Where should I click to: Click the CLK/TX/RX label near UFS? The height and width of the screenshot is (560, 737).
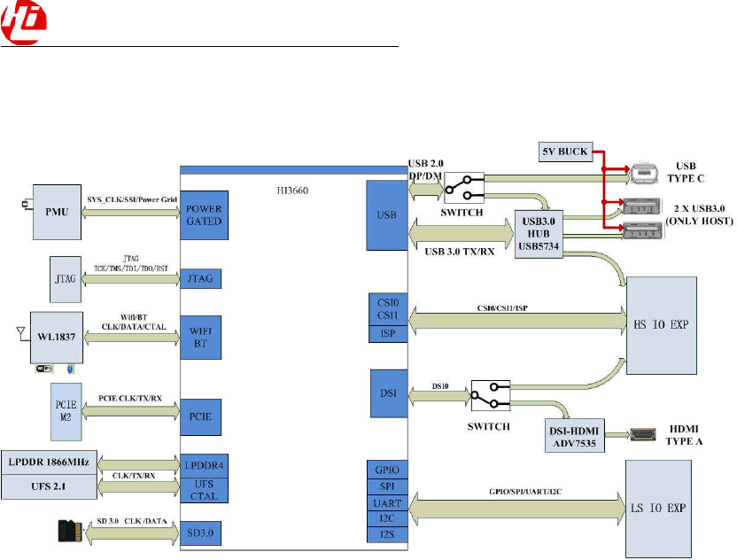(x=134, y=476)
